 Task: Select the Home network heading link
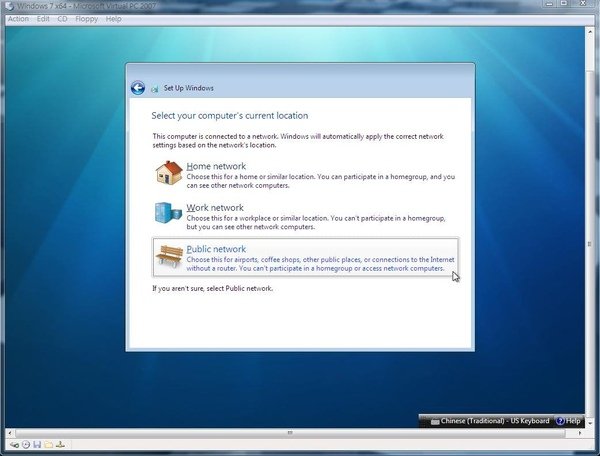point(216,166)
